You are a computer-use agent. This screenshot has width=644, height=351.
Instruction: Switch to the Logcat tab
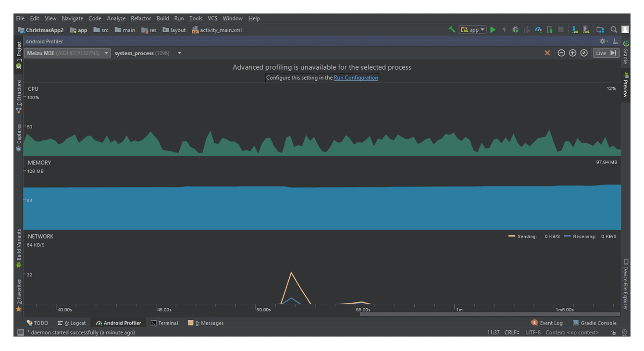72,323
